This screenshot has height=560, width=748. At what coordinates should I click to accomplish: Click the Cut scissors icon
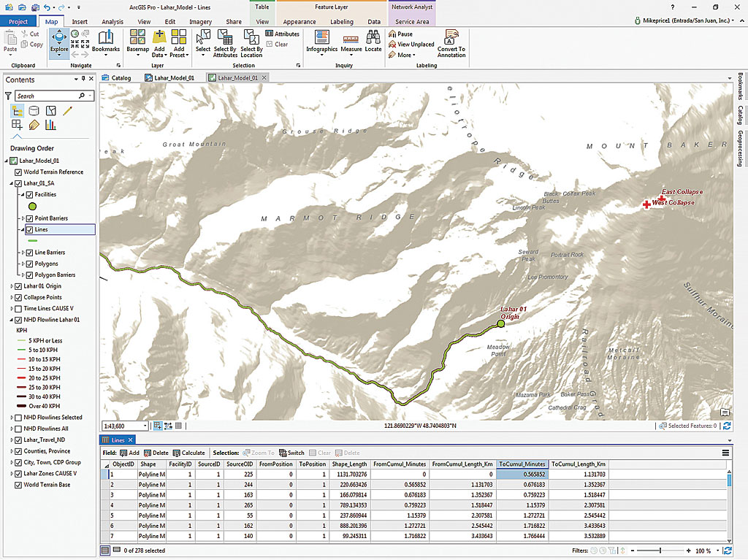[24, 34]
